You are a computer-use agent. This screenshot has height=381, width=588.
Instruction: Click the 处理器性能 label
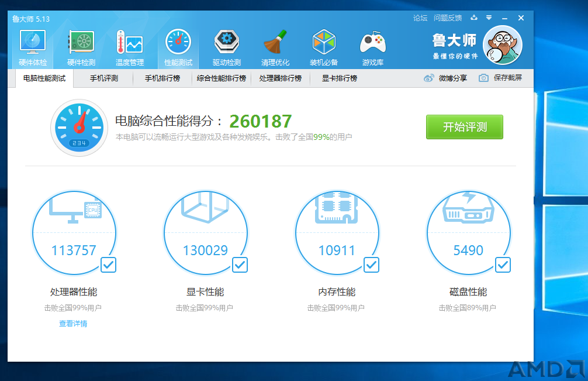[74, 291]
